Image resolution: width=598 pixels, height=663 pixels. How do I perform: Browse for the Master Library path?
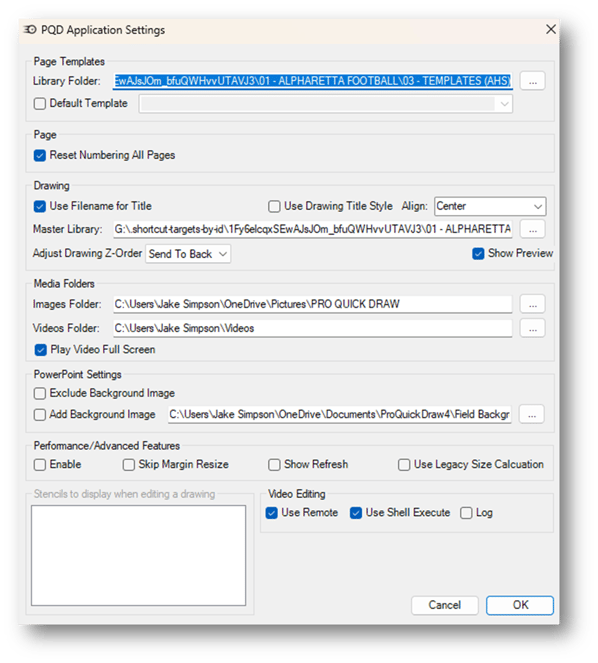pyautogui.click(x=532, y=229)
